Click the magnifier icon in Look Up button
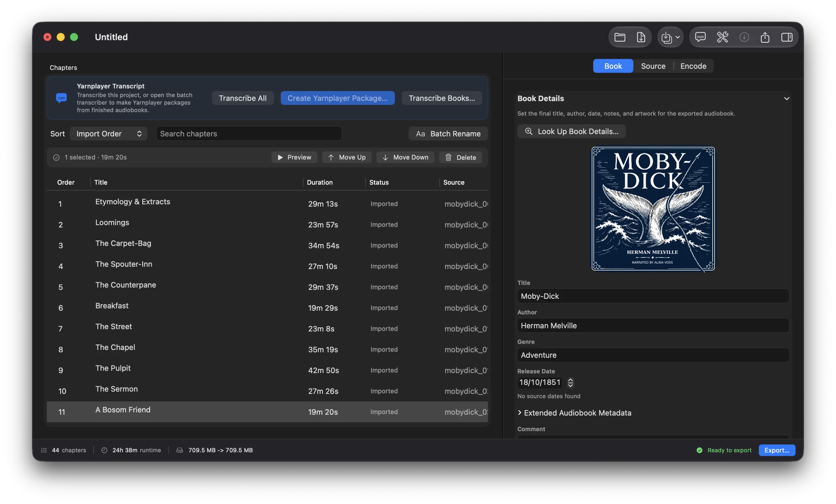 529,131
